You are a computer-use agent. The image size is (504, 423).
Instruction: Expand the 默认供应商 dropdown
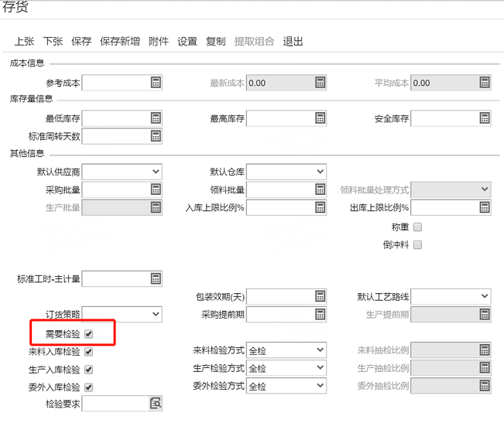click(122, 172)
